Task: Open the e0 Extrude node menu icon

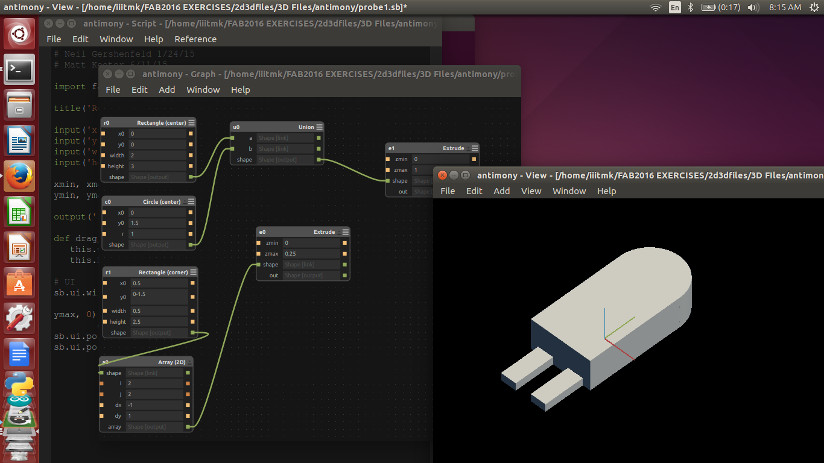Action: (x=345, y=232)
